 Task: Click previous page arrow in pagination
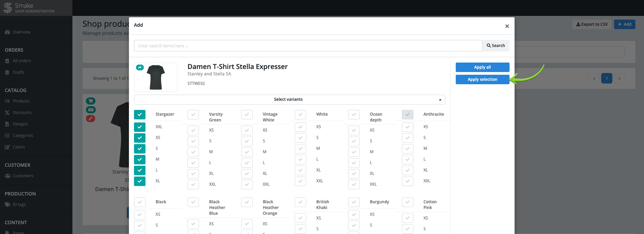[x=594, y=78]
